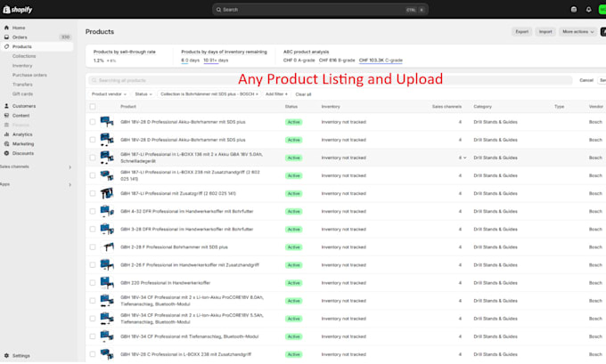
Task: Check the GBH 187-LI L-BOXX 238 row checkbox
Action: pos(93,175)
